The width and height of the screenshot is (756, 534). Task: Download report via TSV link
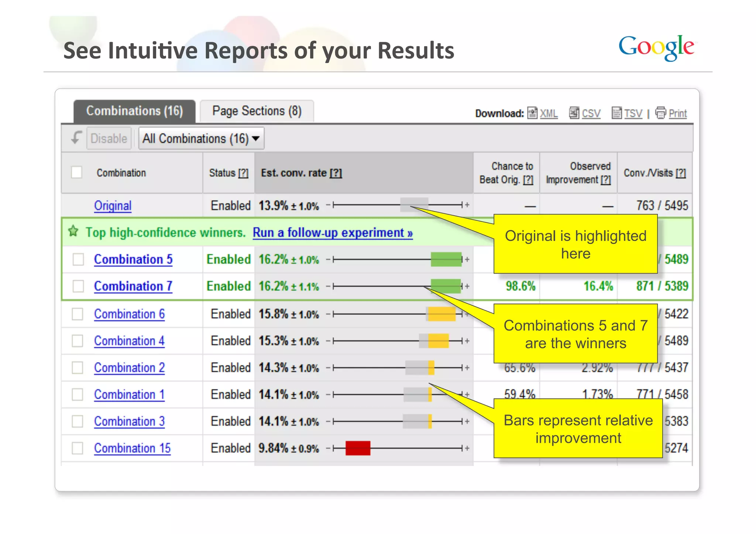pos(633,113)
